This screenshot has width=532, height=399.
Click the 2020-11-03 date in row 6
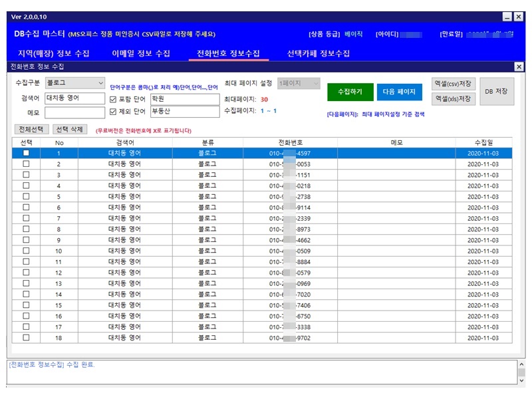click(x=483, y=207)
